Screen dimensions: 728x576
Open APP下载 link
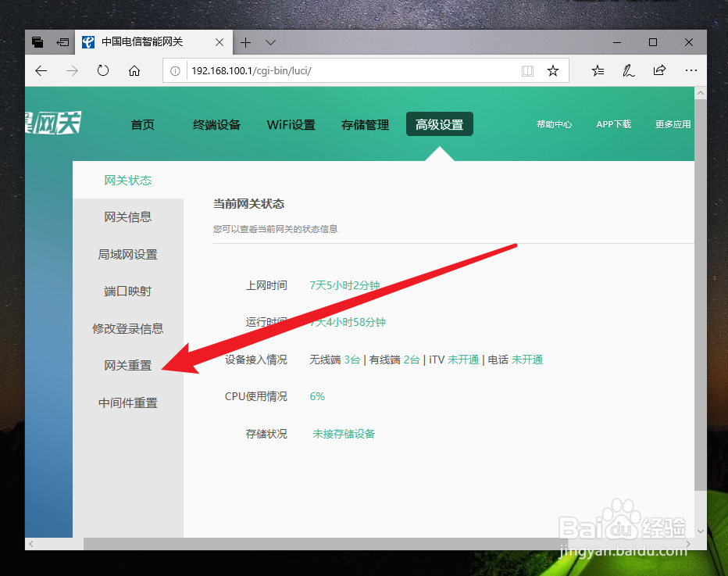click(x=614, y=123)
